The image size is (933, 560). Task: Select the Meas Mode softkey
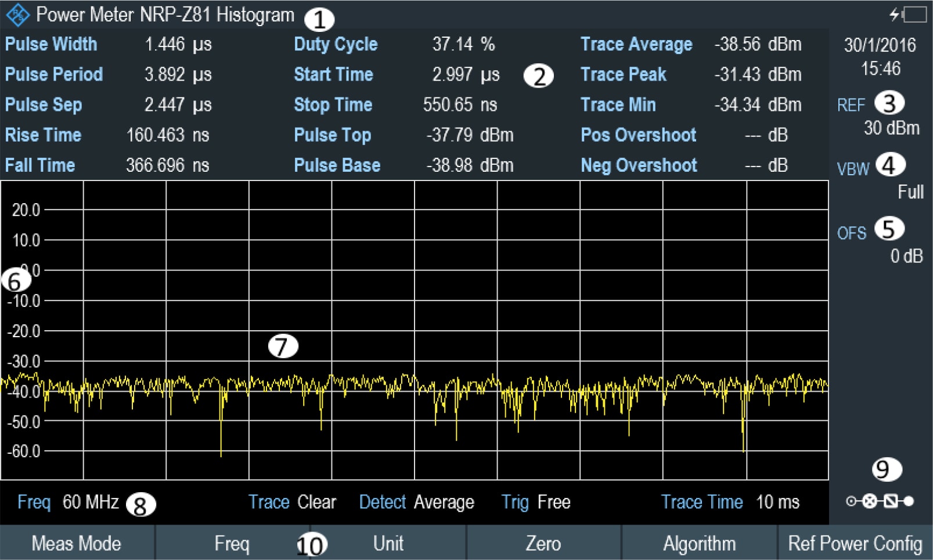click(x=77, y=544)
